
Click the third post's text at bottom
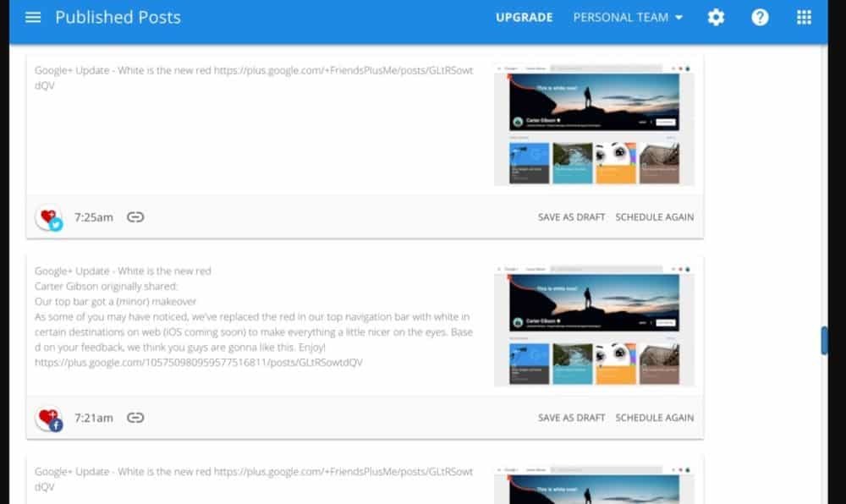pos(254,479)
